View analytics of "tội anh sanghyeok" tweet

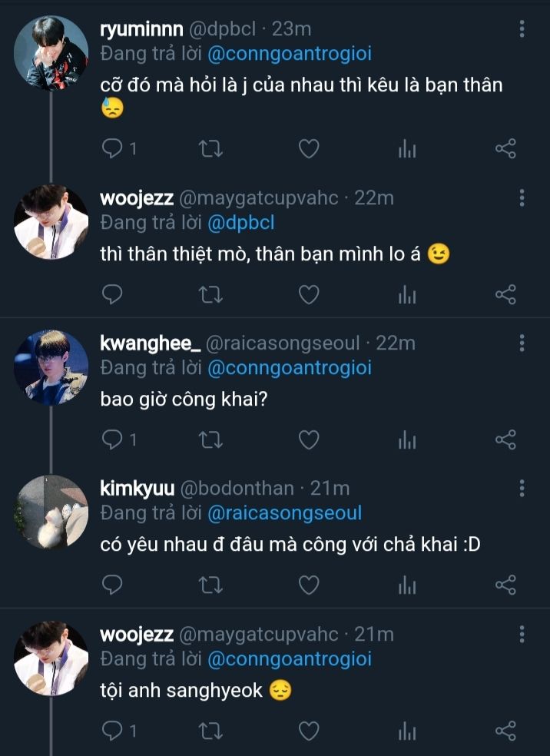click(x=406, y=731)
